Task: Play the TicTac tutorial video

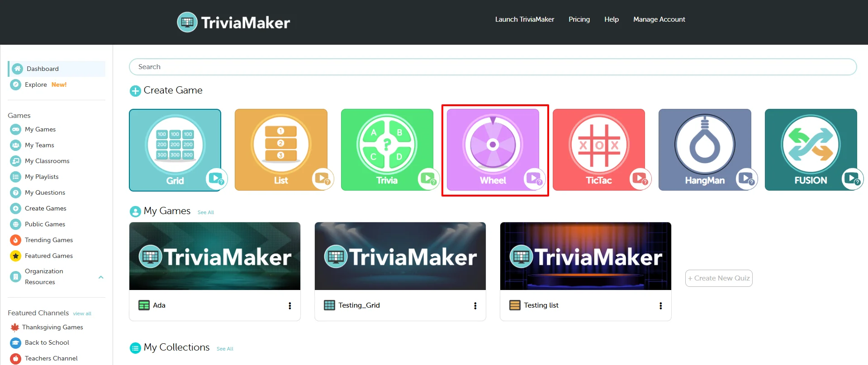Action: pyautogui.click(x=640, y=178)
